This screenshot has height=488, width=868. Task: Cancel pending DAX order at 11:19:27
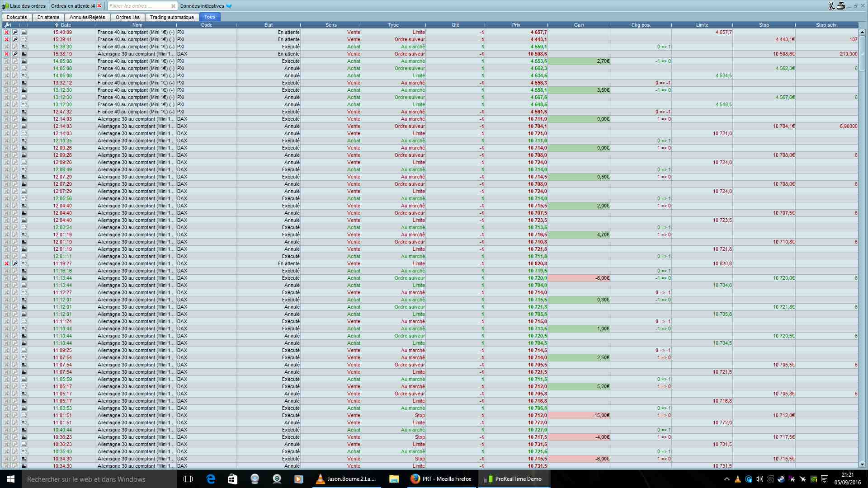point(6,264)
